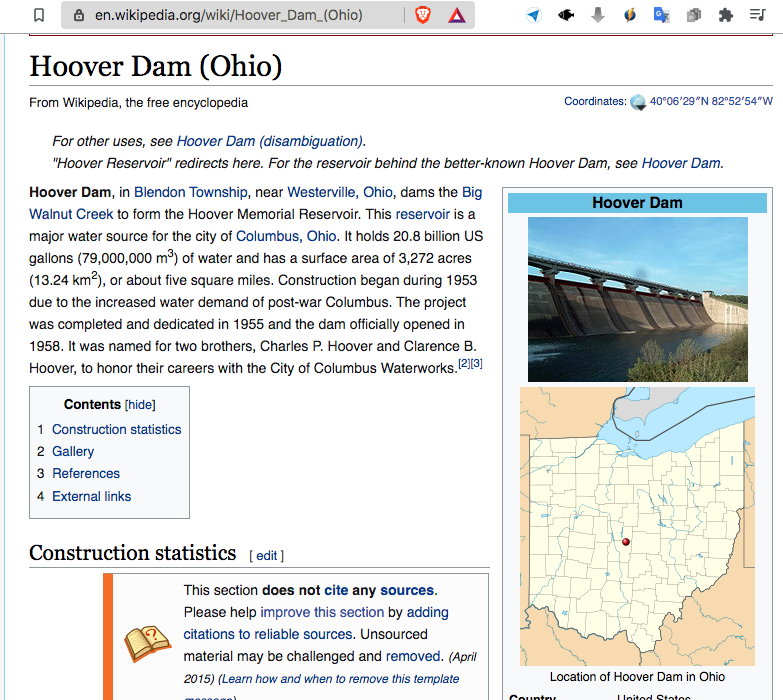
Task: Click the gray download arrow extension icon
Action: [598, 15]
